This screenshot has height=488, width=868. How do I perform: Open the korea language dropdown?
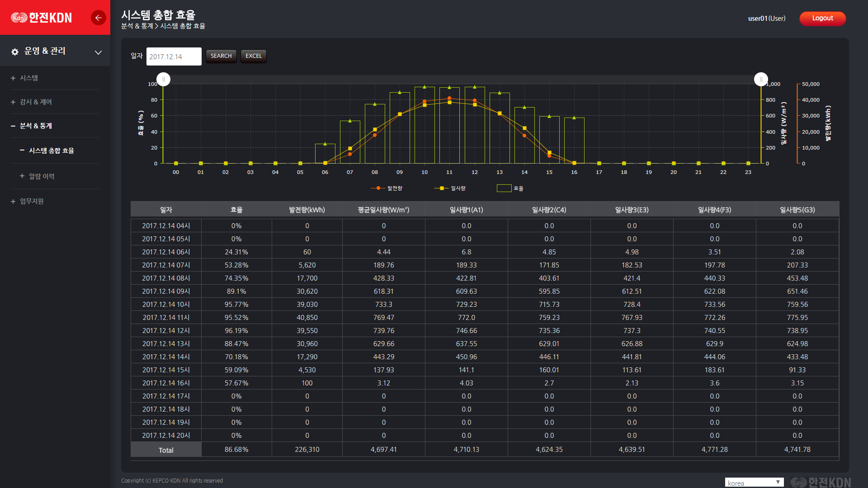pyautogui.click(x=754, y=483)
